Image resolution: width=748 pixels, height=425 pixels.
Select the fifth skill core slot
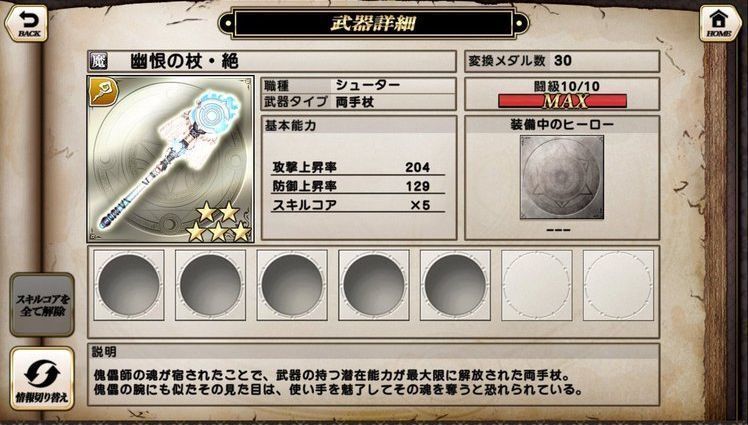[x=455, y=285]
